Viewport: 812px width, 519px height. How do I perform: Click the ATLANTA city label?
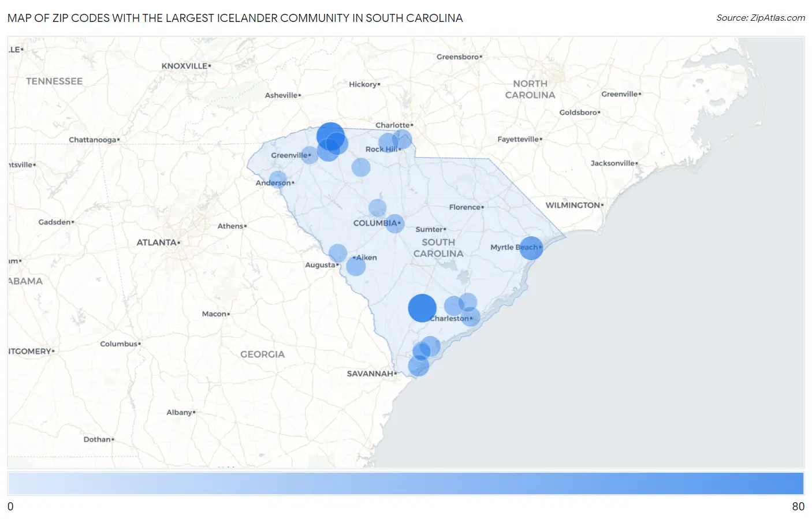[x=157, y=242]
